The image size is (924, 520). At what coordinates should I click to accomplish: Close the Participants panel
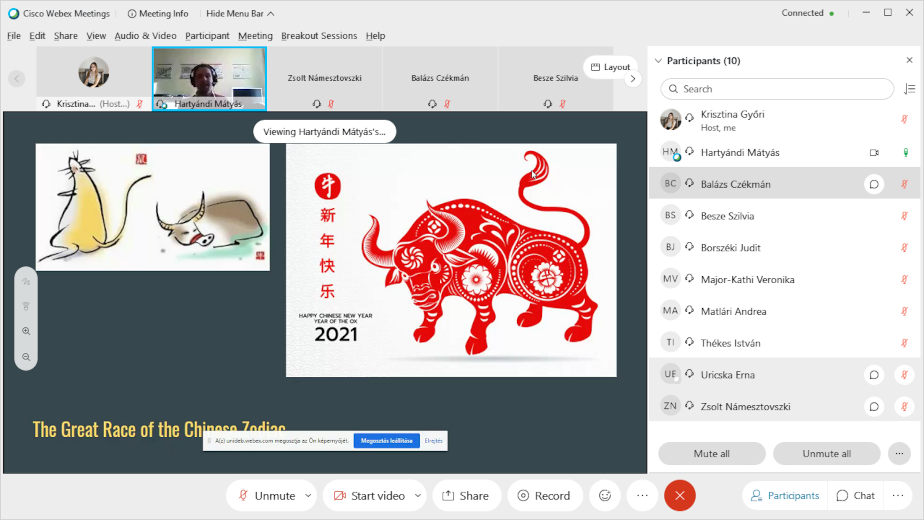tap(909, 60)
